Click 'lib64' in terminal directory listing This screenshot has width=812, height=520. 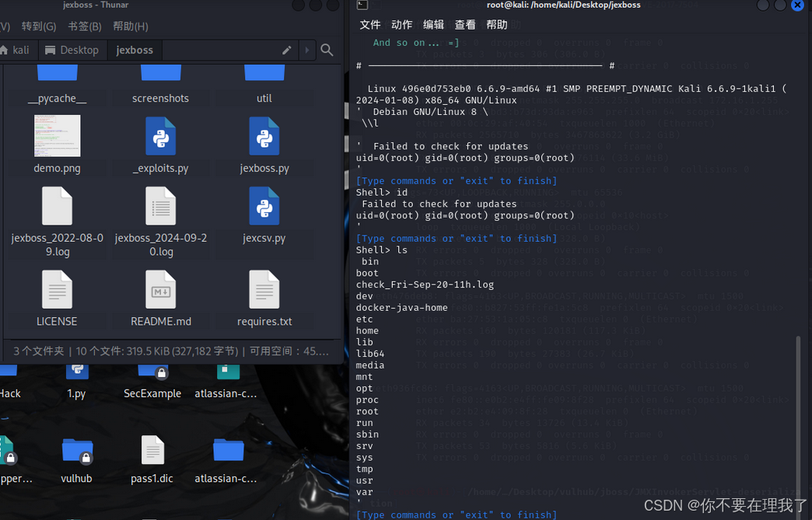coord(369,354)
